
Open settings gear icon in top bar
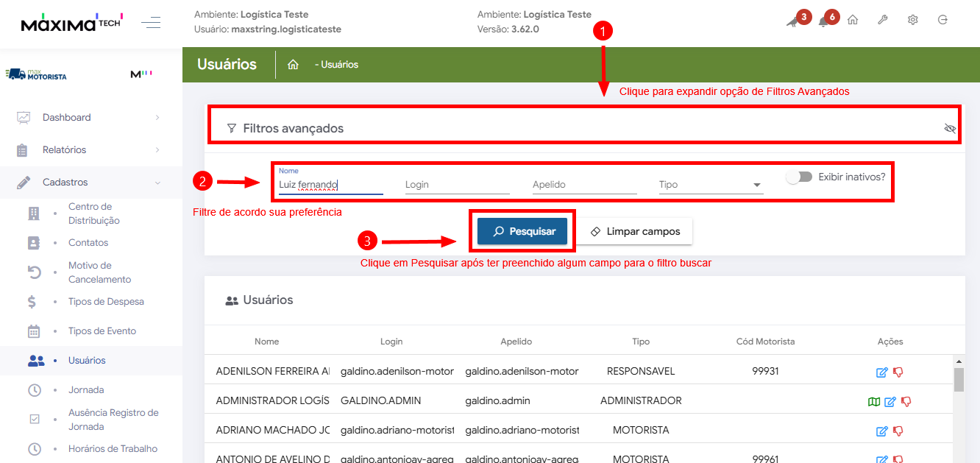click(913, 20)
